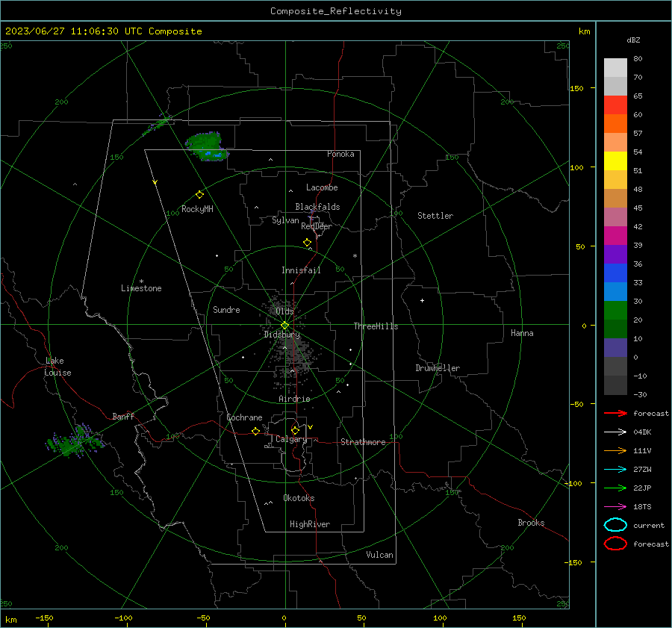Click the Vulcan map label
This screenshot has height=628, width=672.
click(x=379, y=555)
